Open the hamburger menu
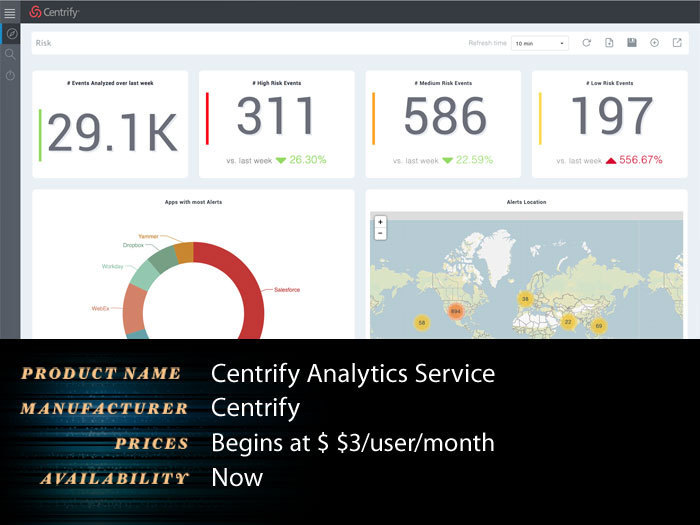Image resolution: width=700 pixels, height=525 pixels. (x=9, y=13)
